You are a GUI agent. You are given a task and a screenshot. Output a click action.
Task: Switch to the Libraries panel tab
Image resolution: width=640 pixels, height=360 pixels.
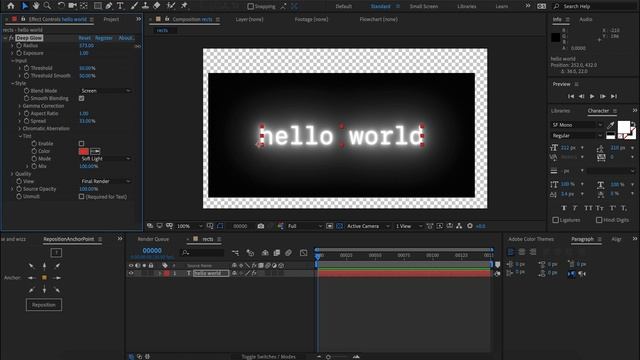tap(560, 111)
